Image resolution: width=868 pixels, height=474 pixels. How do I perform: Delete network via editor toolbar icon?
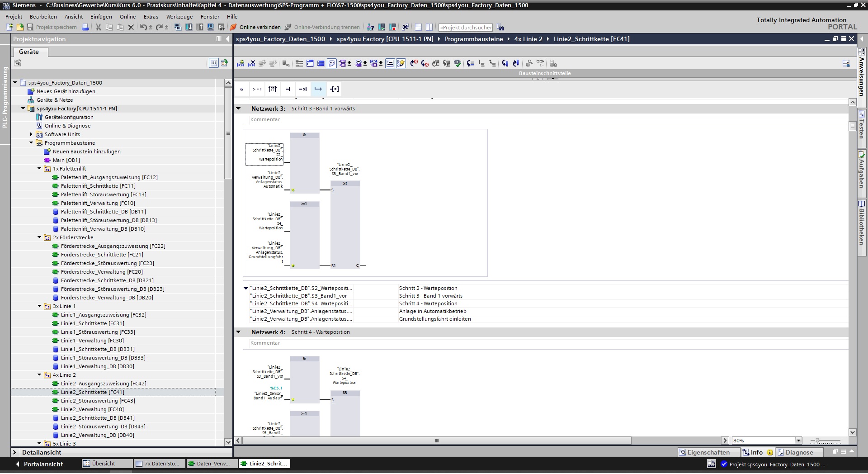pyautogui.click(x=251, y=63)
